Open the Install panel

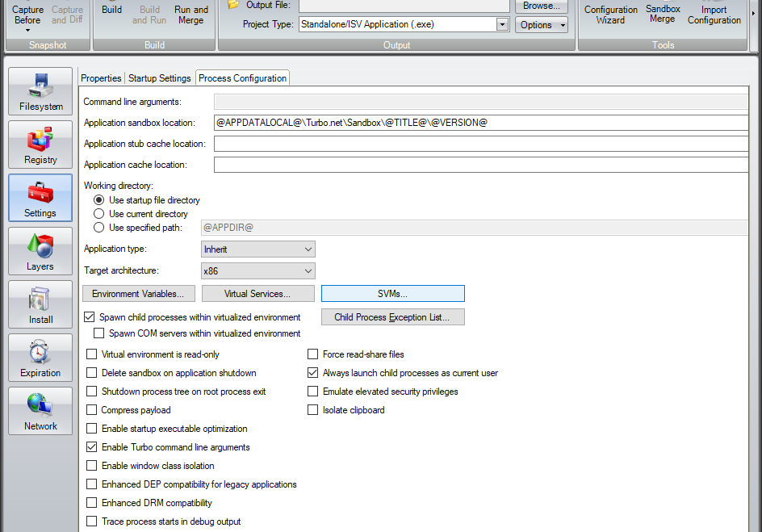40,304
